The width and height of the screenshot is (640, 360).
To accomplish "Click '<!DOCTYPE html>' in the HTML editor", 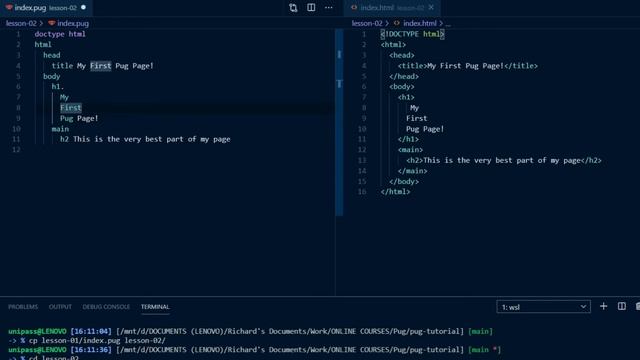I will tap(412, 34).
